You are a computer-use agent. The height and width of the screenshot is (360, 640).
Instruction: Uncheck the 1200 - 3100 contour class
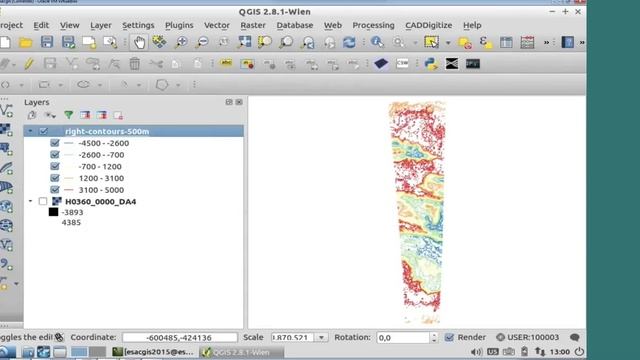pos(55,178)
